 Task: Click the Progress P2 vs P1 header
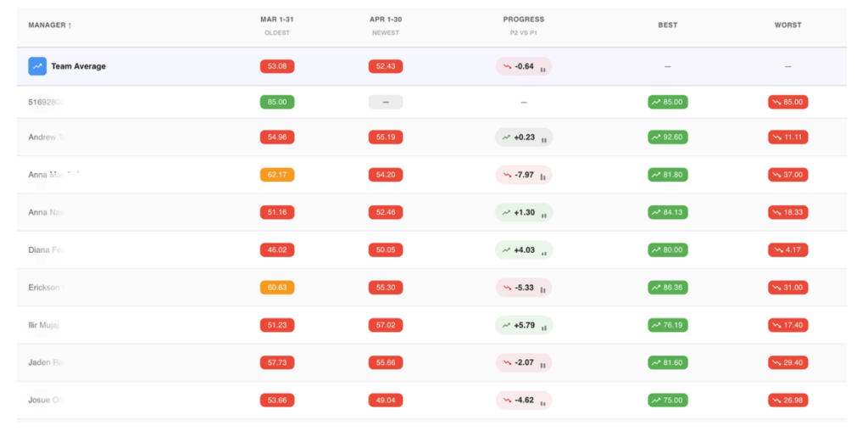(524, 25)
